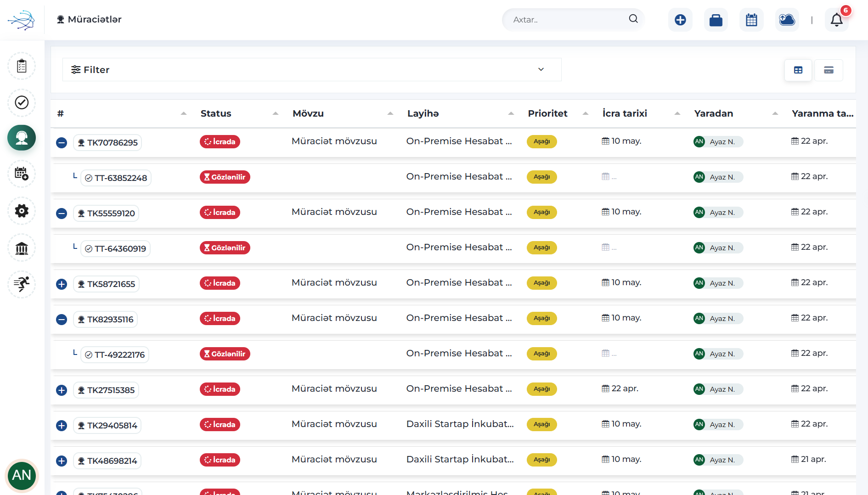Sort by İcra tarixi column
The height and width of the screenshot is (495, 868).
(641, 113)
